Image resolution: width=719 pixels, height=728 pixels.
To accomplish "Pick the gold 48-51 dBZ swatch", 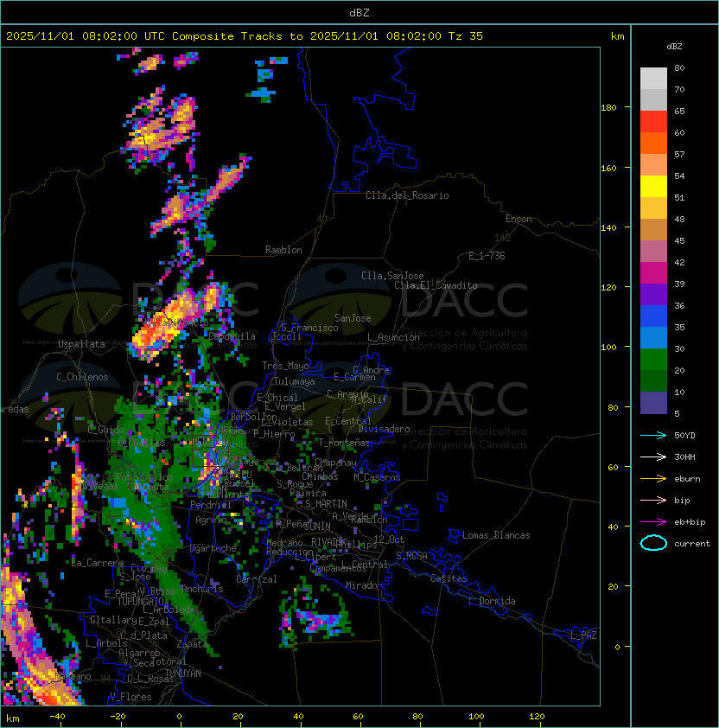I will coord(653,208).
